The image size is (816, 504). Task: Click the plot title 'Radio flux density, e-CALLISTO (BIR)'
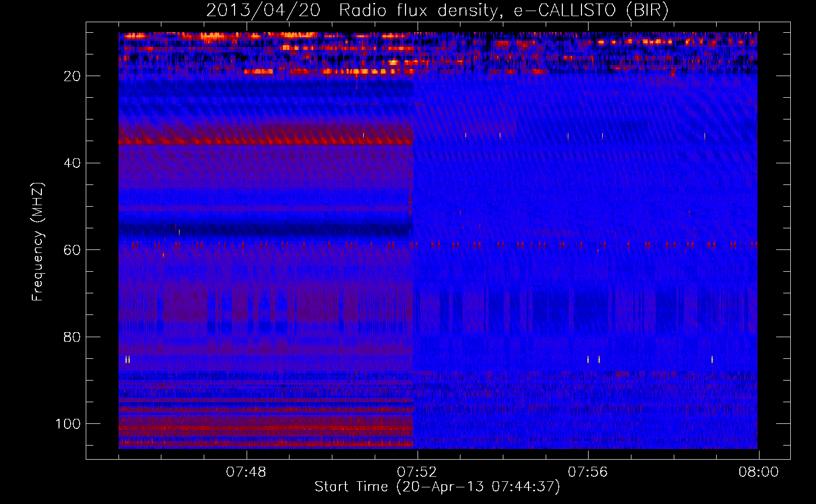(x=503, y=11)
